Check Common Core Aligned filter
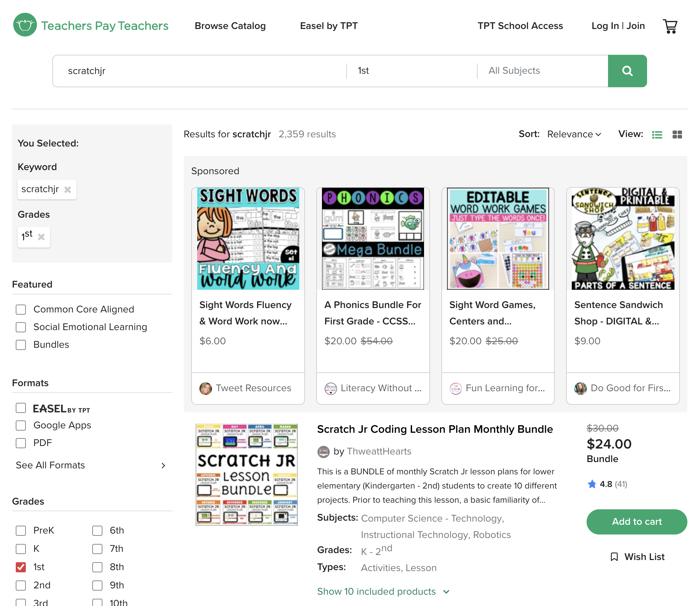Image resolution: width=700 pixels, height=606 pixels. (21, 309)
